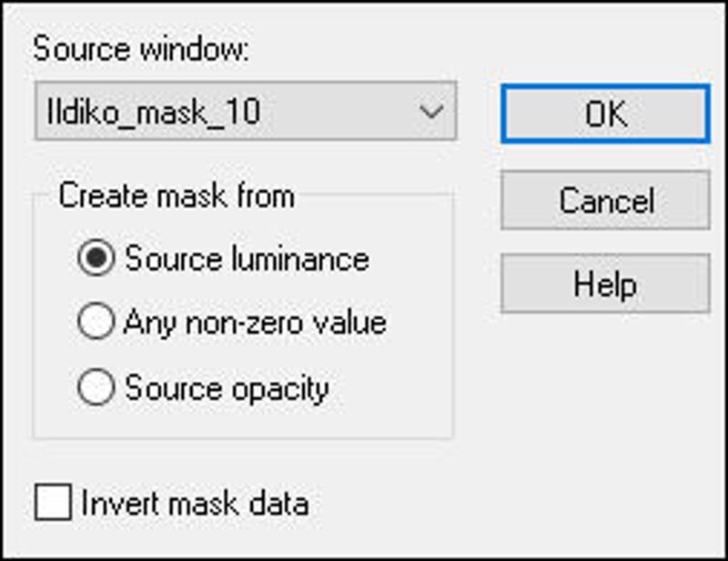
Task: Confirm mask creation using the OK button
Action: coord(604,114)
